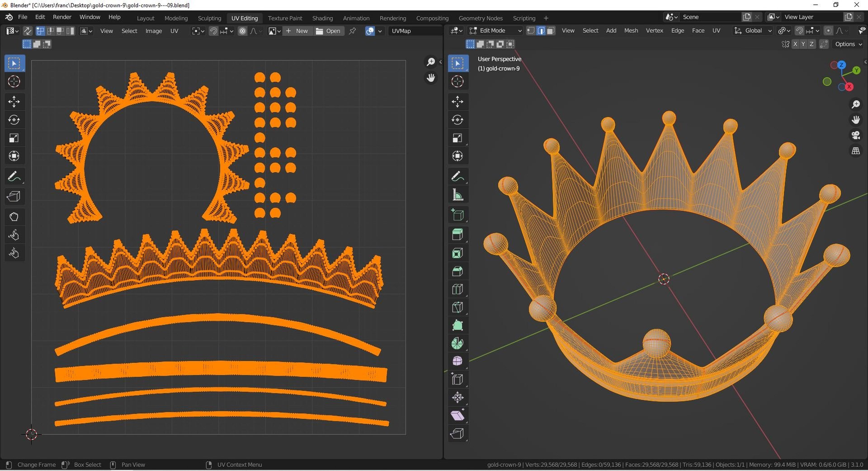This screenshot has height=471, width=868.
Task: Click the Scene name field
Action: point(710,17)
